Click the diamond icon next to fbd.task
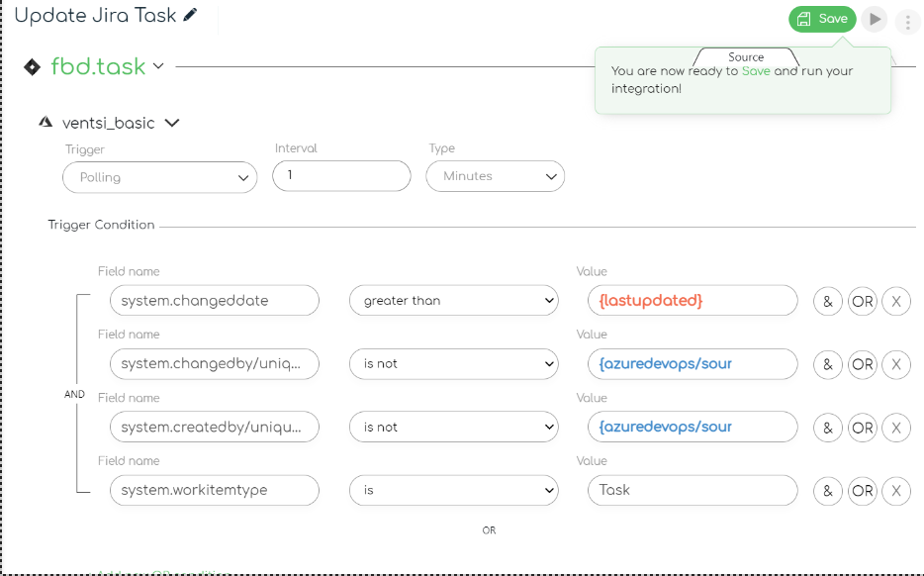 (31, 66)
